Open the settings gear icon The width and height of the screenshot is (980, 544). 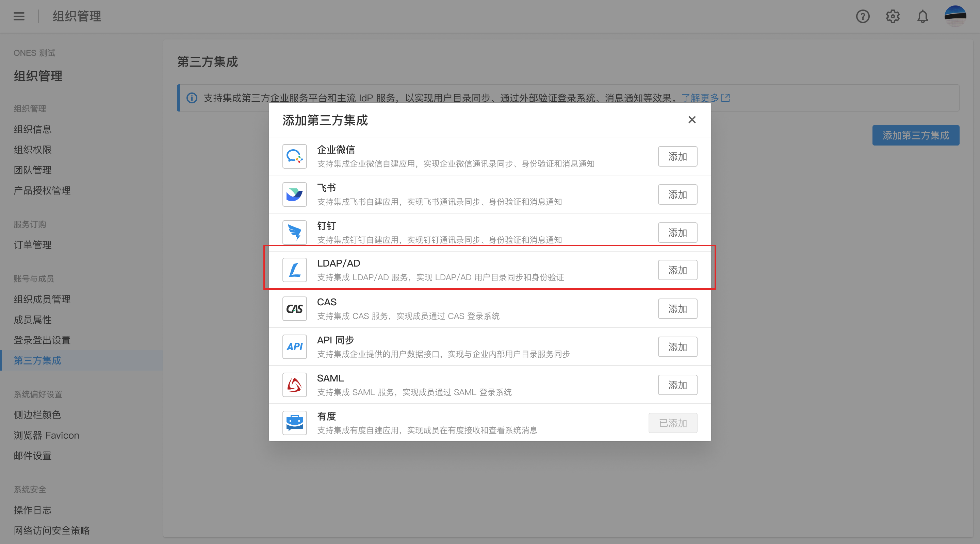tap(893, 16)
